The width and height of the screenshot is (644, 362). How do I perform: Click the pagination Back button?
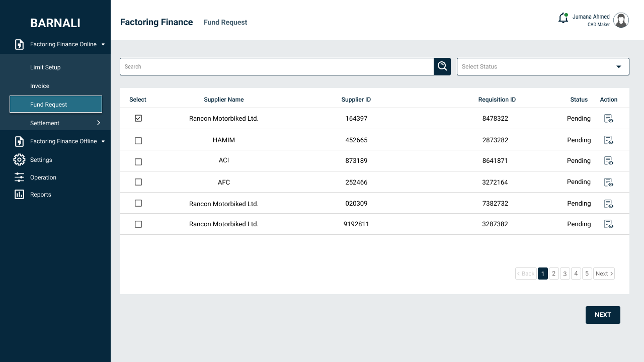526,274
